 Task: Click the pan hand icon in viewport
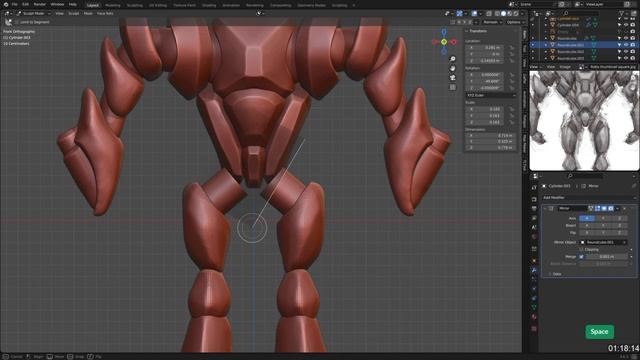click(453, 69)
